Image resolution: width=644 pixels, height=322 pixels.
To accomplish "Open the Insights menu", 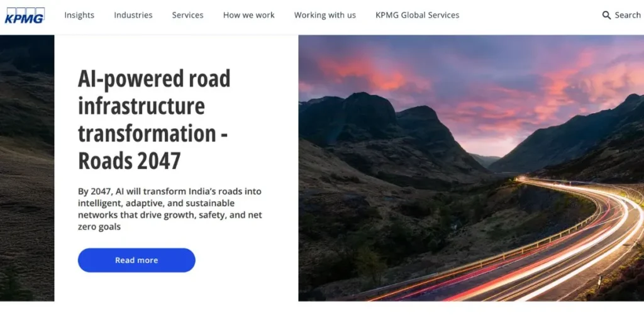I will tap(79, 15).
